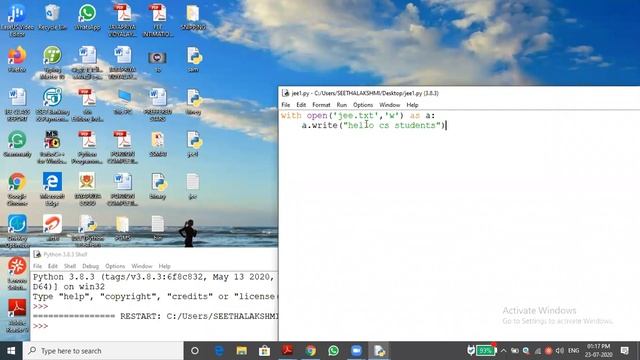This screenshot has height=360, width=640.
Task: Open File menu in Python Shell window
Action: click(37, 266)
